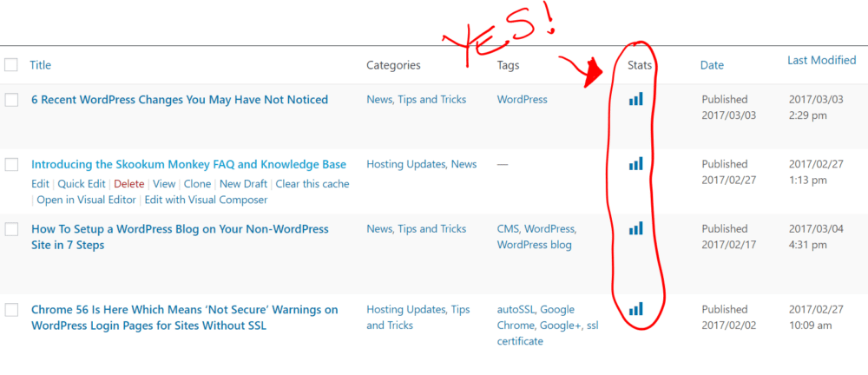Click '2017/02/27 1:13 pm' last modified cell

tap(816, 172)
